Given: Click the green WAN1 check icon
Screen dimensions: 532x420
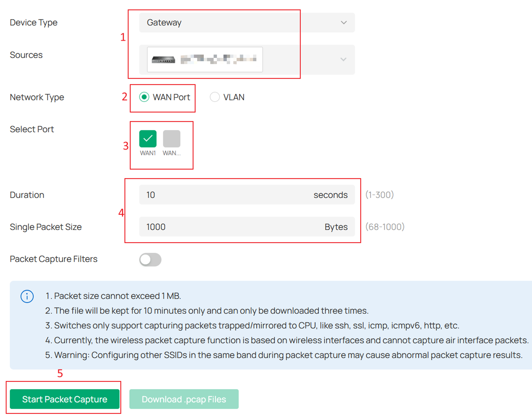Looking at the screenshot, I should (148, 139).
